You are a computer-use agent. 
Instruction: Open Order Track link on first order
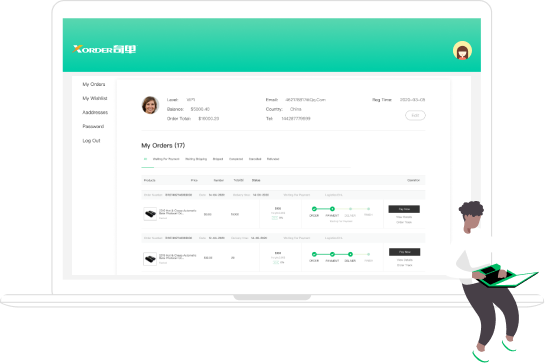click(x=404, y=222)
